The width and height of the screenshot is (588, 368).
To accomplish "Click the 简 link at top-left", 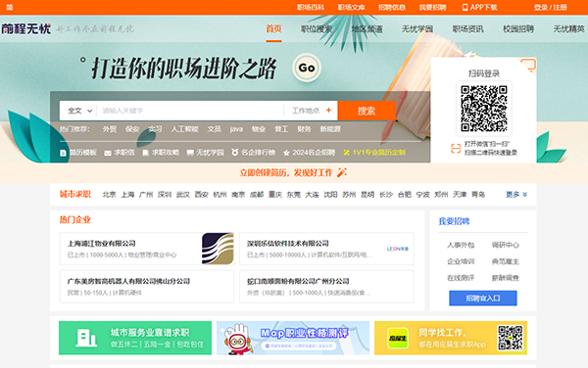I will (10, 7).
